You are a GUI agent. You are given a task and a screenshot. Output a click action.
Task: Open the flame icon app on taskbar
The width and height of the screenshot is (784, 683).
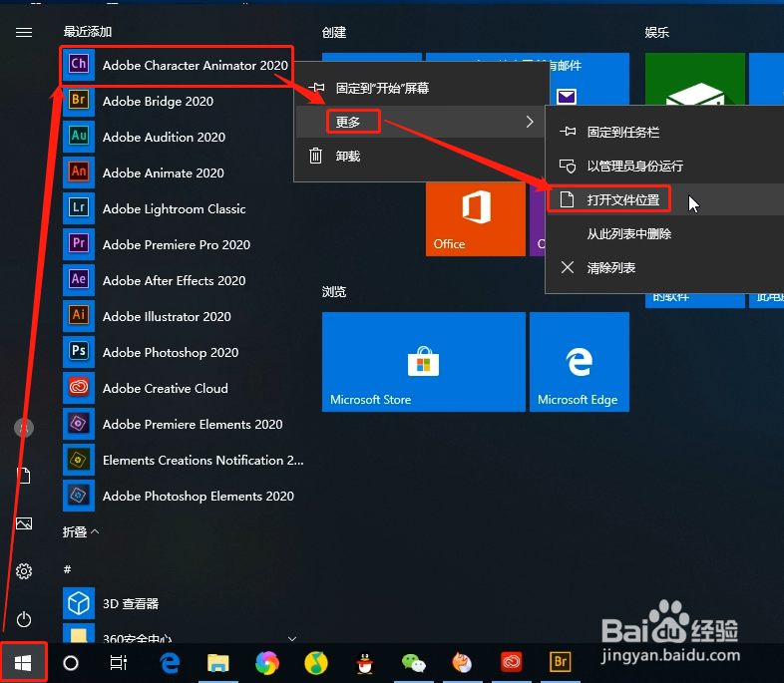(463, 663)
